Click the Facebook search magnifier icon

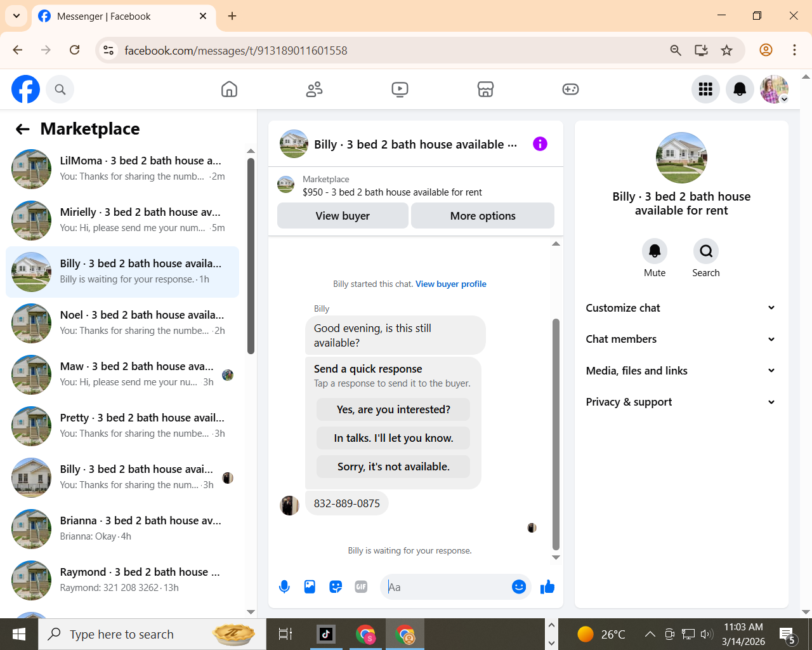click(60, 90)
